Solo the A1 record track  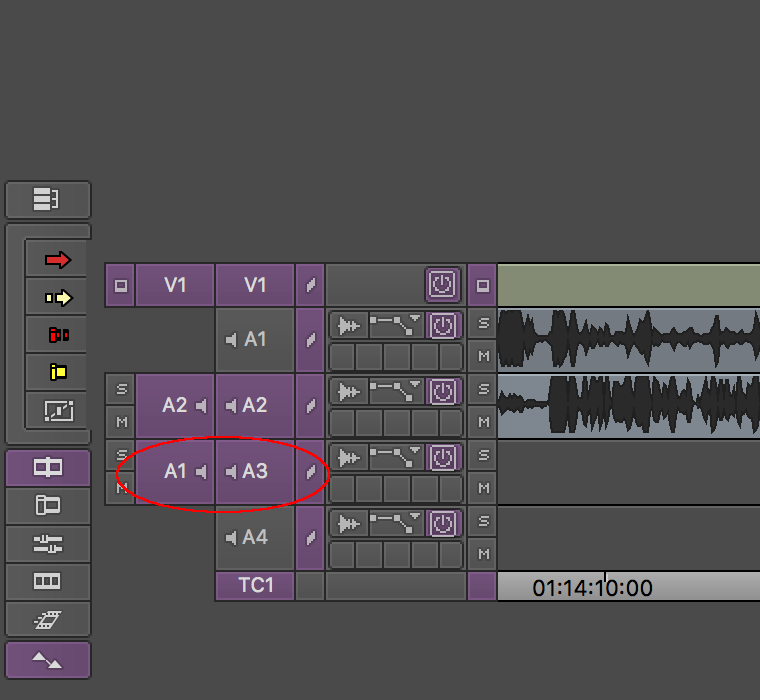pyautogui.click(x=483, y=324)
